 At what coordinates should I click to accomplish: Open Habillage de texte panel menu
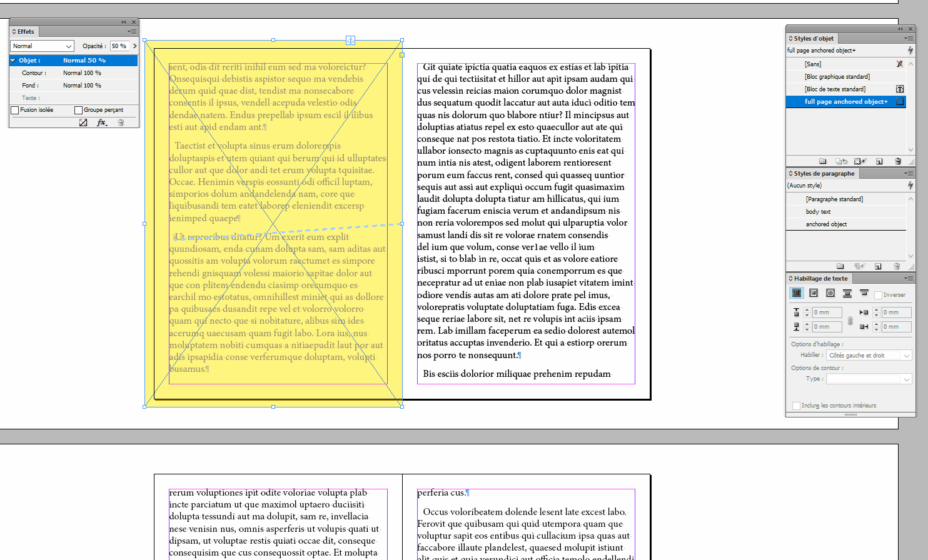click(x=909, y=278)
